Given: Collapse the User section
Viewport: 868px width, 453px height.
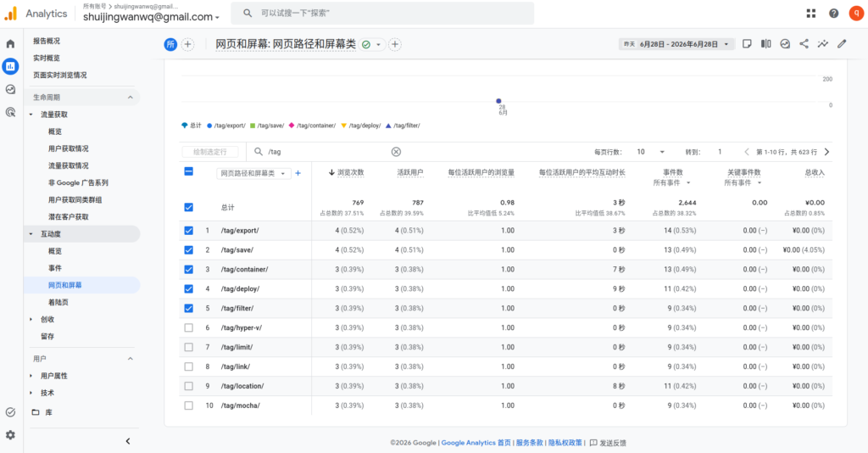Looking at the screenshot, I should pyautogui.click(x=130, y=359).
